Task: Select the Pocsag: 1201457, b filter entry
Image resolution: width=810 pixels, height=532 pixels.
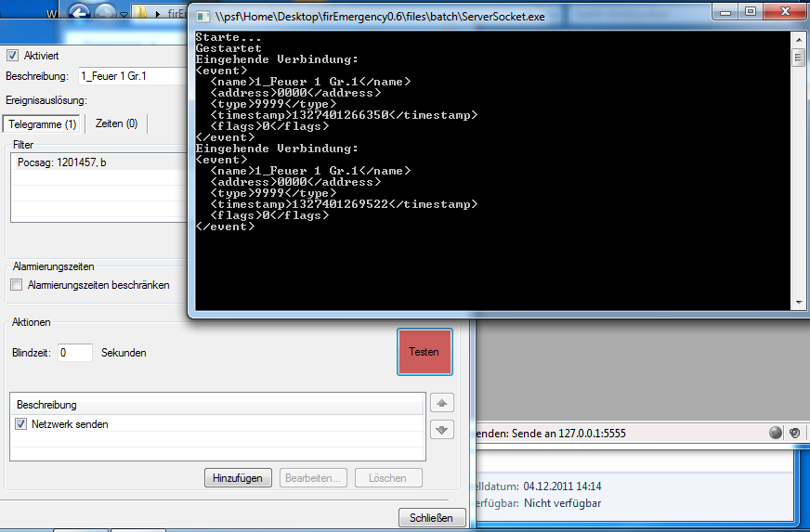Action: (61, 162)
